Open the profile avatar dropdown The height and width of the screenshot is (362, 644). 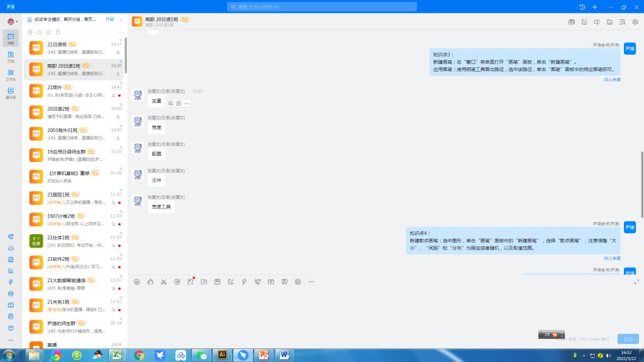(x=11, y=21)
